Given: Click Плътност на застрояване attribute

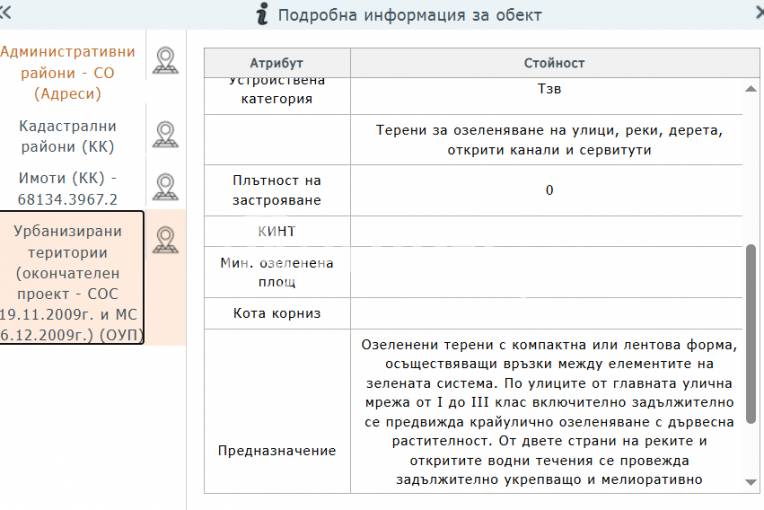Looking at the screenshot, I should (x=277, y=190).
